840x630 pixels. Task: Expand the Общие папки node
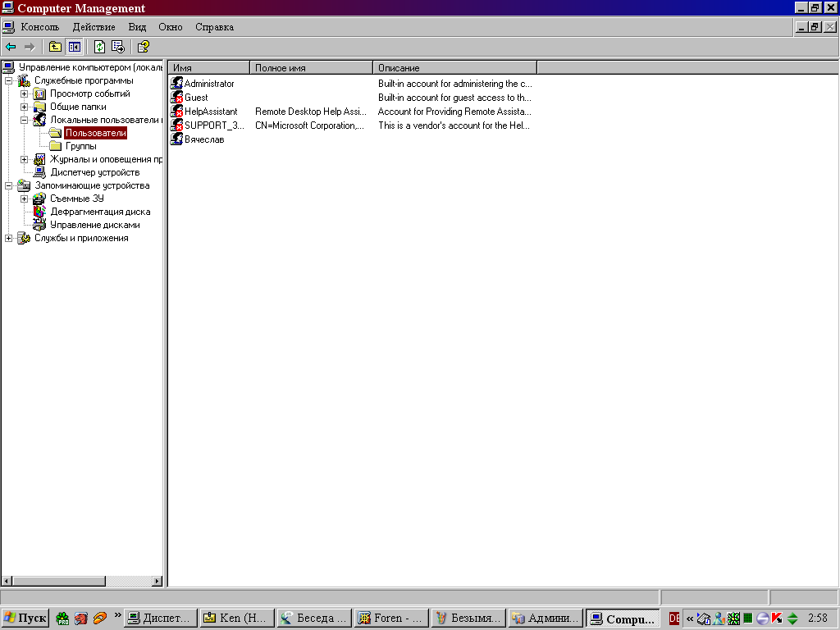(25, 107)
